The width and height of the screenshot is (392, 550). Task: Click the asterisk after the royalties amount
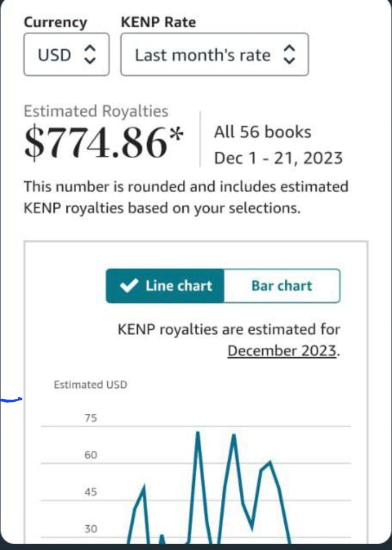[x=176, y=134]
